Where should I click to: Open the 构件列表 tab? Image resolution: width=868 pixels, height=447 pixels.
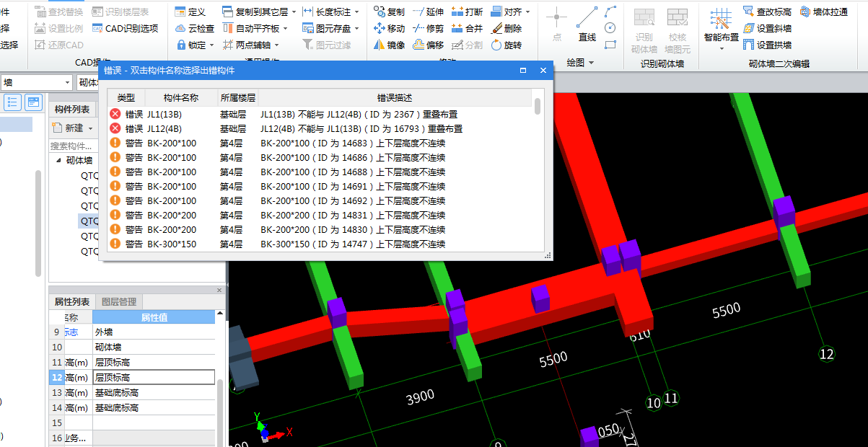click(72, 109)
